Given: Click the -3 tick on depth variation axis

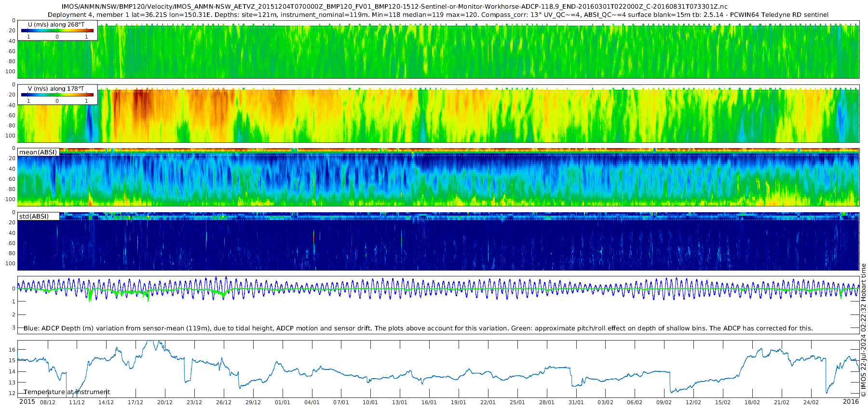Looking at the screenshot, I should [x=13, y=328].
